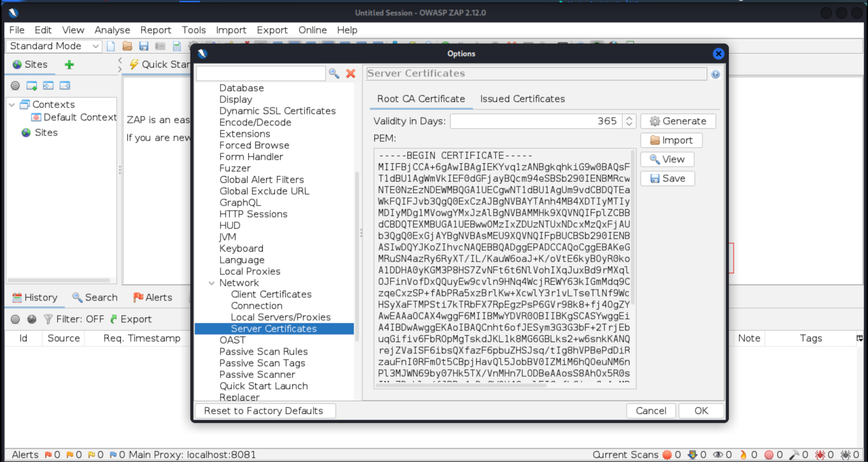Open the Analyse menu

click(x=112, y=30)
